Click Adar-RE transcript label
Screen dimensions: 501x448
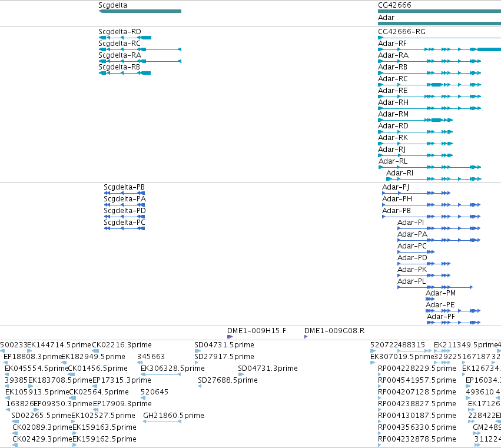tap(393, 91)
